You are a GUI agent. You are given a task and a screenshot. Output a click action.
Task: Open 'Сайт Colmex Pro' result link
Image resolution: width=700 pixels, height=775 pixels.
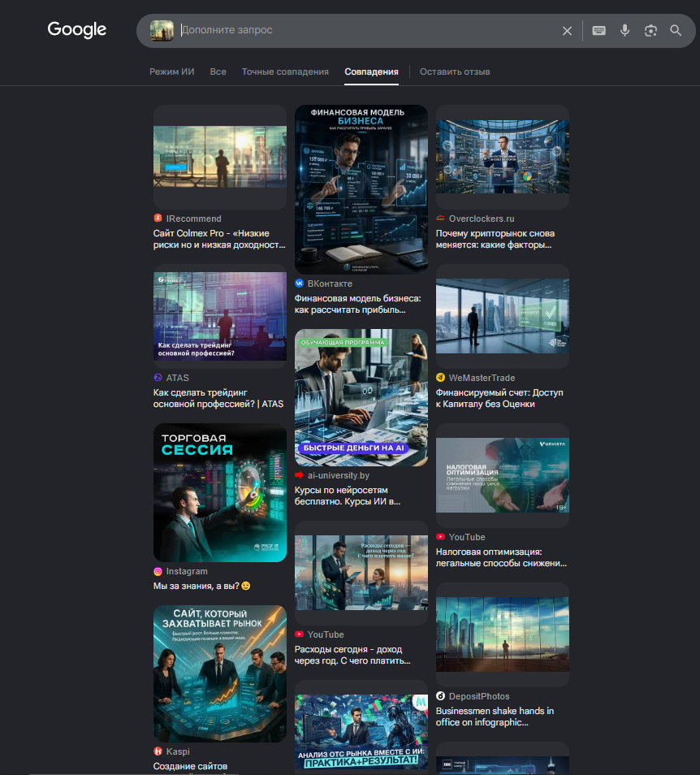tap(219, 239)
